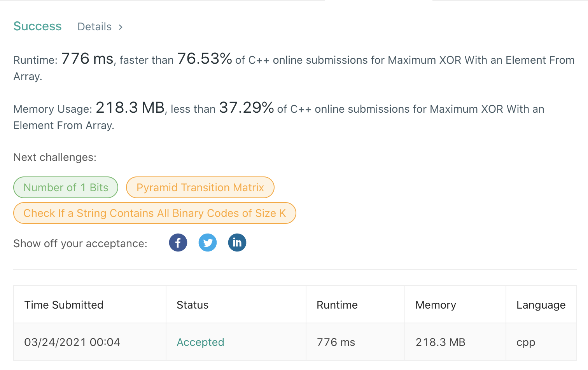Open Pyramid Transition Matrix challenge
Screen dimensions: 588x370
pyautogui.click(x=200, y=187)
